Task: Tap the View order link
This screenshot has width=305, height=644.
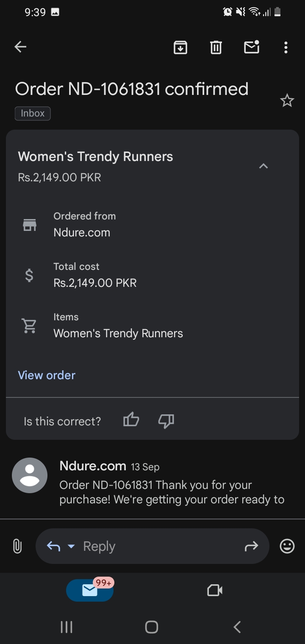Action: (47, 375)
